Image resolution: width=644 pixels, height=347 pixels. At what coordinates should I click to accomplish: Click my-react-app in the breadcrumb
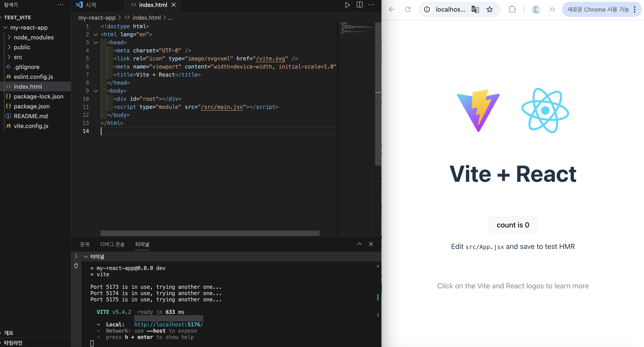[97, 18]
